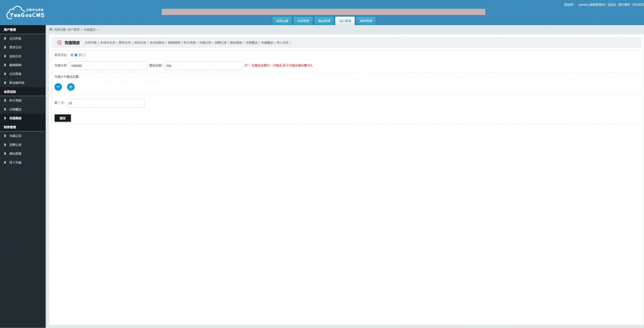Select the 是 radio button

point(76,55)
